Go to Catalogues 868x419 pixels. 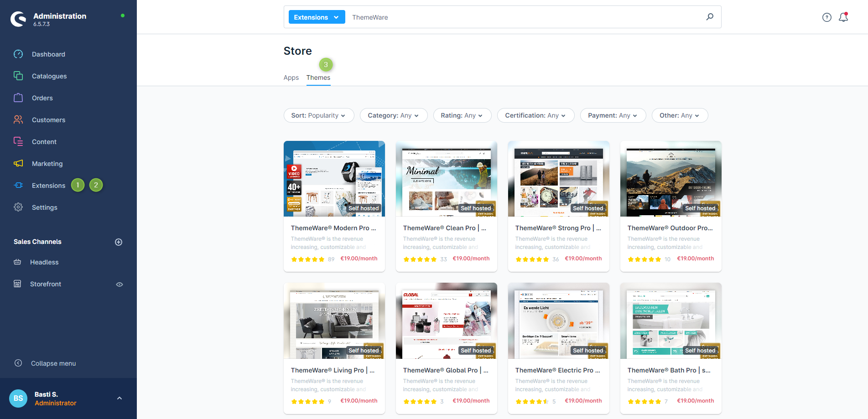click(x=49, y=76)
